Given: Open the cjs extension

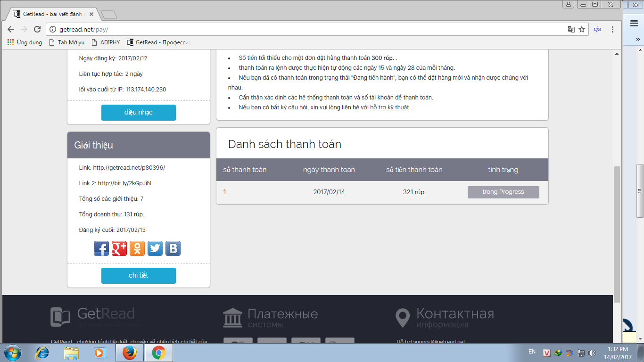Looking at the screenshot, I should pos(597,29).
